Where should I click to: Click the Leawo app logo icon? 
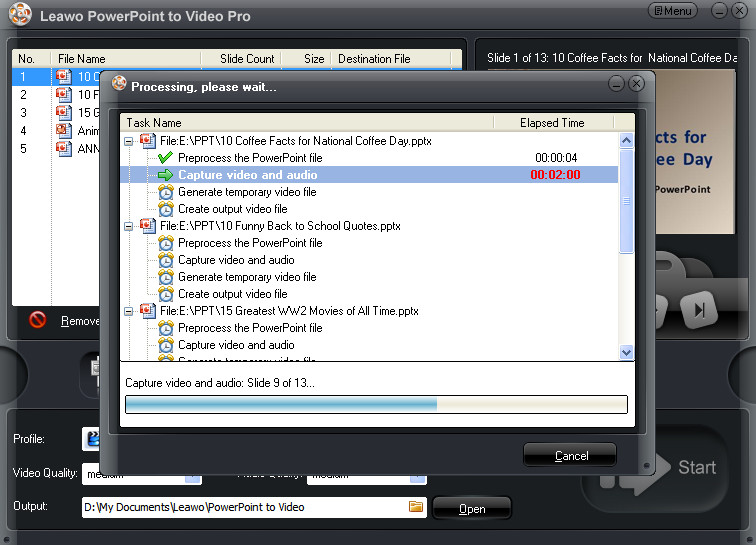(20, 14)
